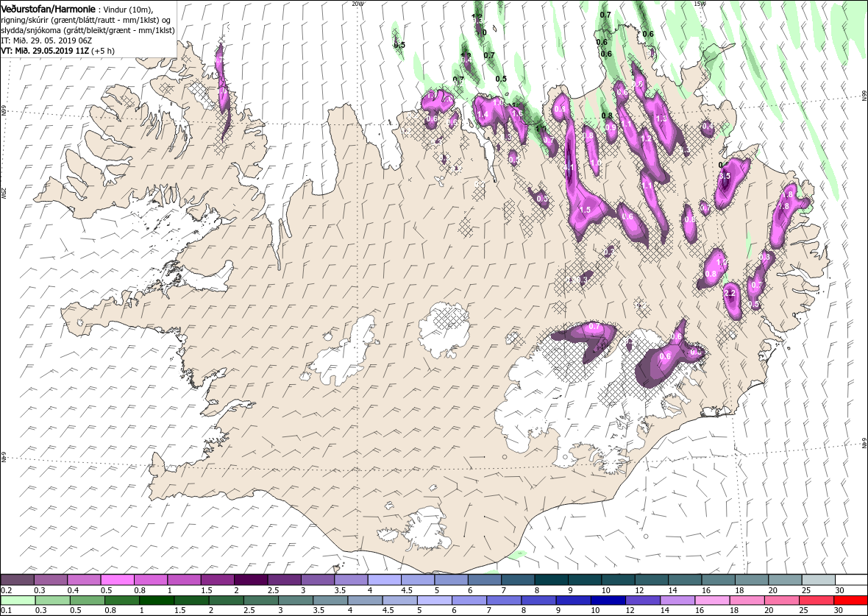The image size is (868, 616).
Task: Select lower-row red-pink swatch above 25 label
Action: pyautogui.click(x=816, y=601)
